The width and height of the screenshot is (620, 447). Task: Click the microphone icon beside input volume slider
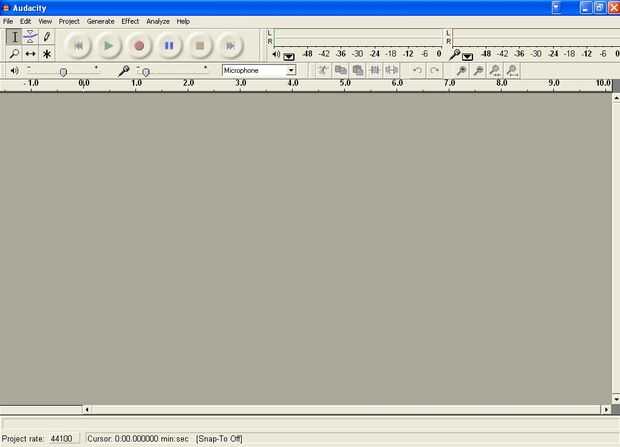point(124,71)
